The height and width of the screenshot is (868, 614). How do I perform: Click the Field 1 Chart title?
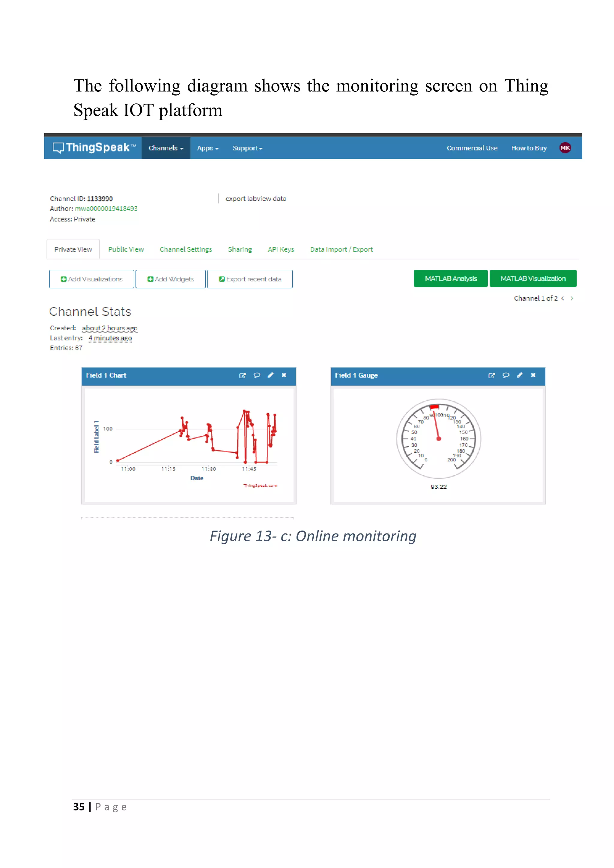click(106, 375)
